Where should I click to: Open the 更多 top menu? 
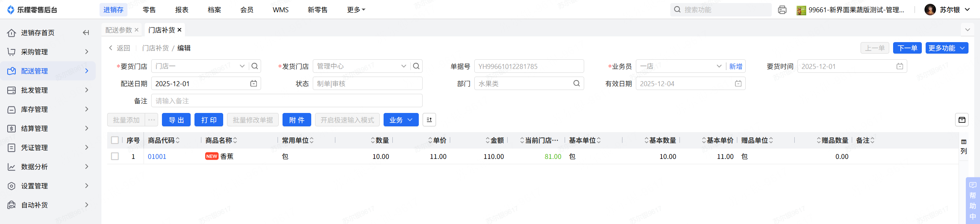click(356, 10)
